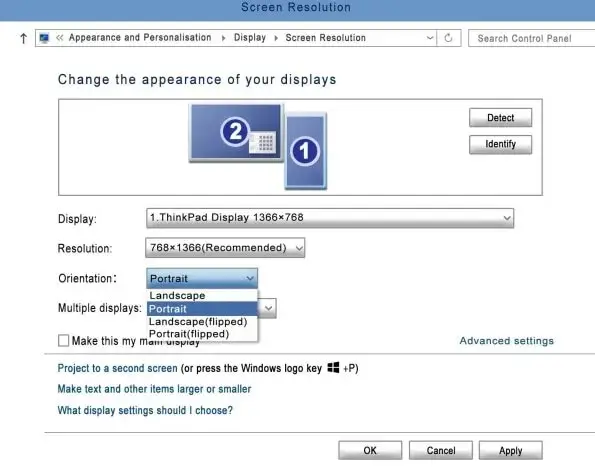Open the Resolution dropdown
Screen dimensions: 595x475
click(225, 248)
